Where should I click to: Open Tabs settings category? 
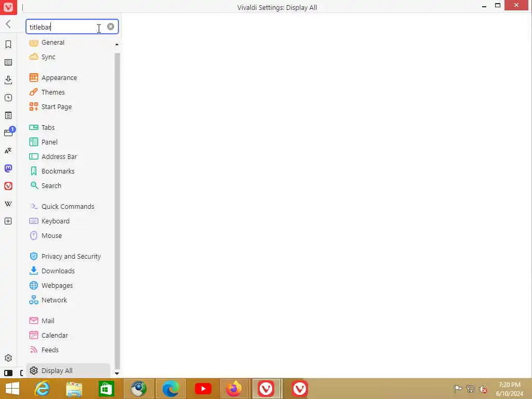tap(68, 128)
